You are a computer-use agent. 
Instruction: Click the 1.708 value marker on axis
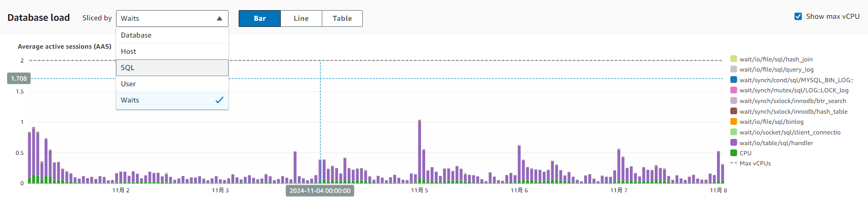[x=19, y=79]
